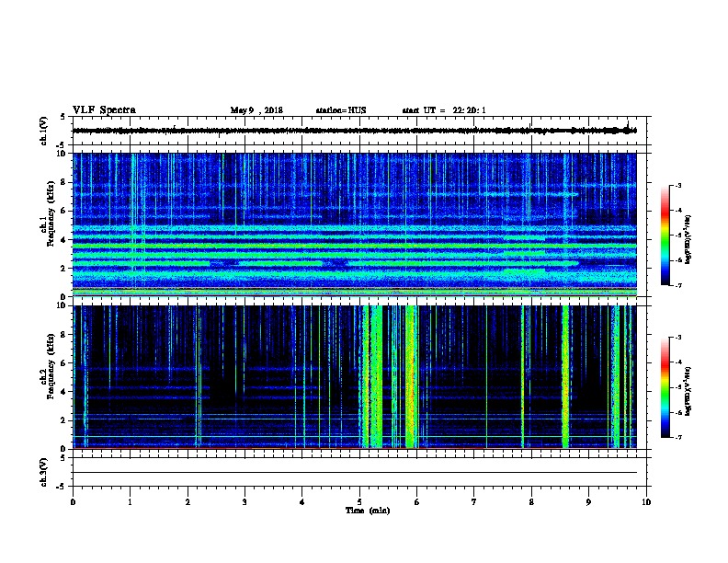Click the "2" kHz tick on ch.1 frequency axis
Screen dimensions: 728x563
click(64, 268)
